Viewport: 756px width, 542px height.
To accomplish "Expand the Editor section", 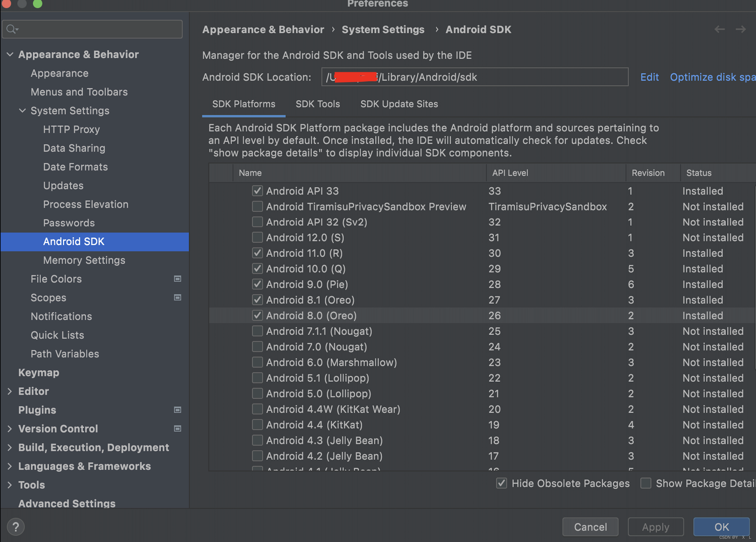I will pos(10,391).
